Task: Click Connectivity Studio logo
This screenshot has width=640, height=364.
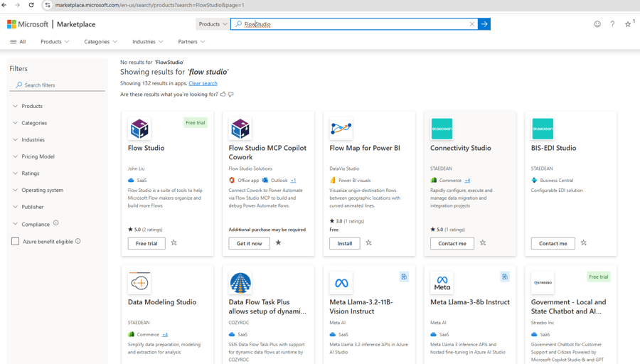Action: point(442,129)
